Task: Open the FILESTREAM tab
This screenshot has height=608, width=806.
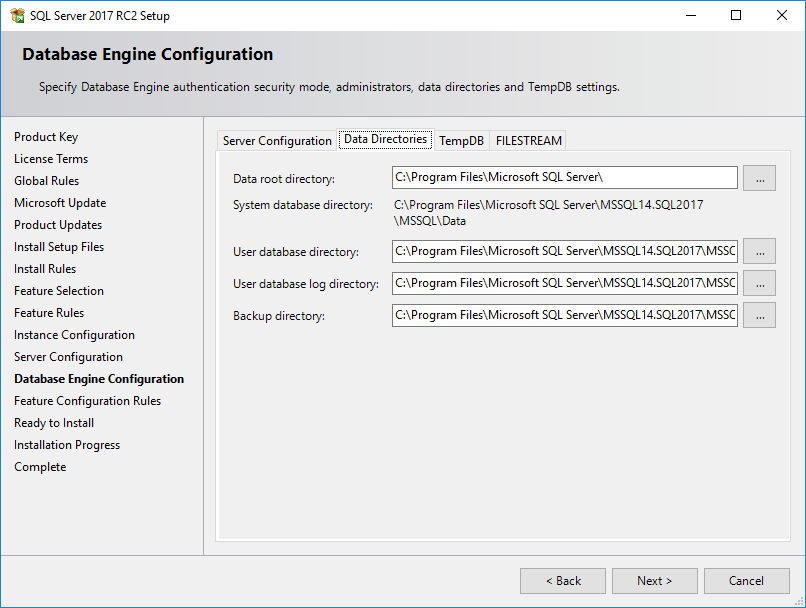Action: [528, 140]
